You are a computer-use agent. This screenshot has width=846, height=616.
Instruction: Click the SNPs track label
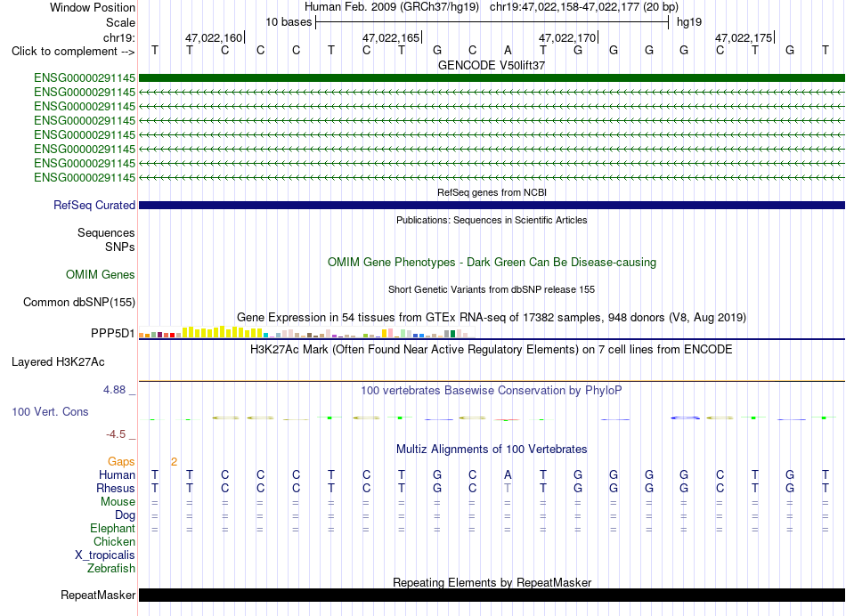[x=120, y=247]
